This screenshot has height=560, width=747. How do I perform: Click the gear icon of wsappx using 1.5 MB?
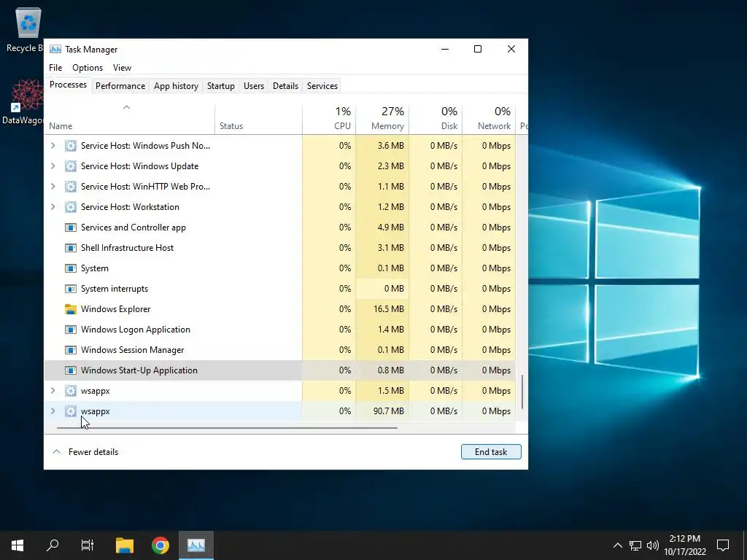coord(71,391)
